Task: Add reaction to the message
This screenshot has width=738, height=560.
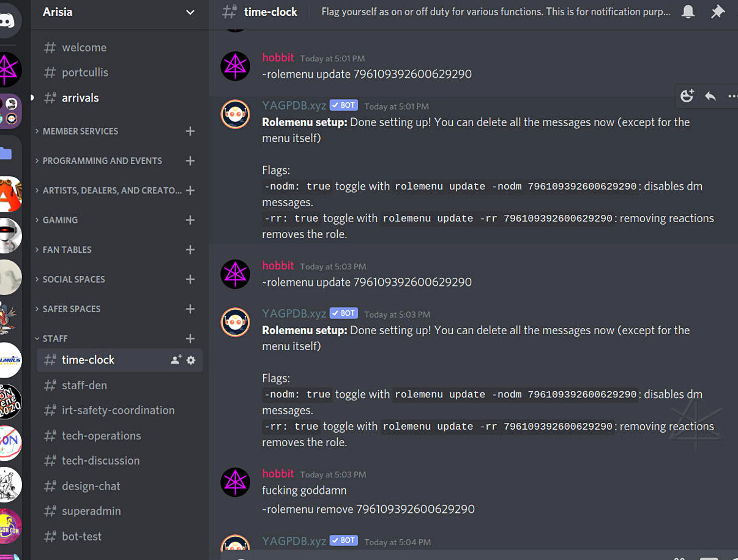Action: click(687, 96)
